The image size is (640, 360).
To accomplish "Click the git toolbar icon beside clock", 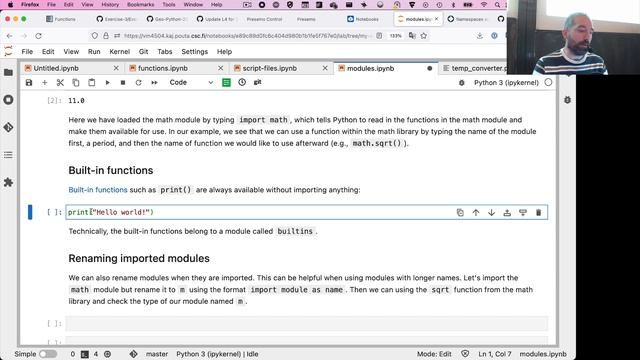I will click(258, 82).
